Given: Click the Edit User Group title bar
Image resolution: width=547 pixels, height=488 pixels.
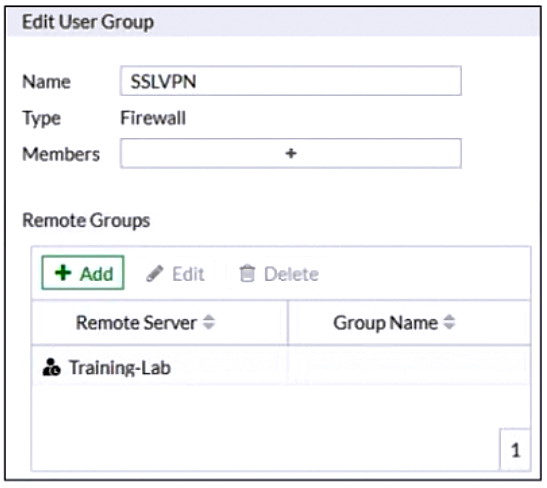Looking at the screenshot, I should (274, 22).
